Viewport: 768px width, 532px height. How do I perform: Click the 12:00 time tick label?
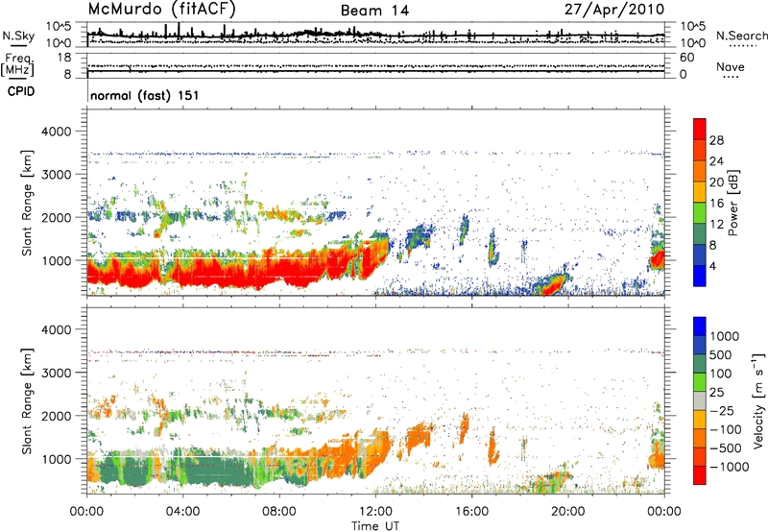point(375,512)
